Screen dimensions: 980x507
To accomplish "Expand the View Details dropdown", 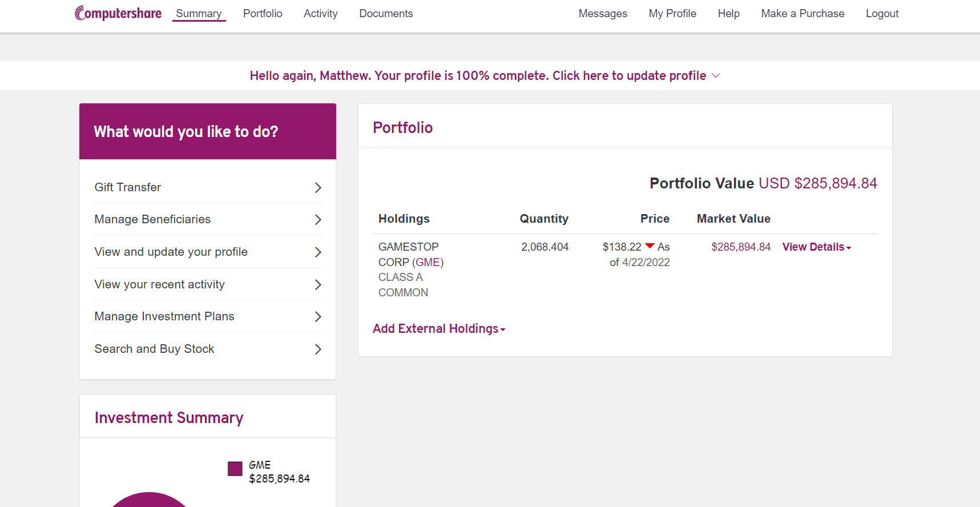I will [x=816, y=247].
